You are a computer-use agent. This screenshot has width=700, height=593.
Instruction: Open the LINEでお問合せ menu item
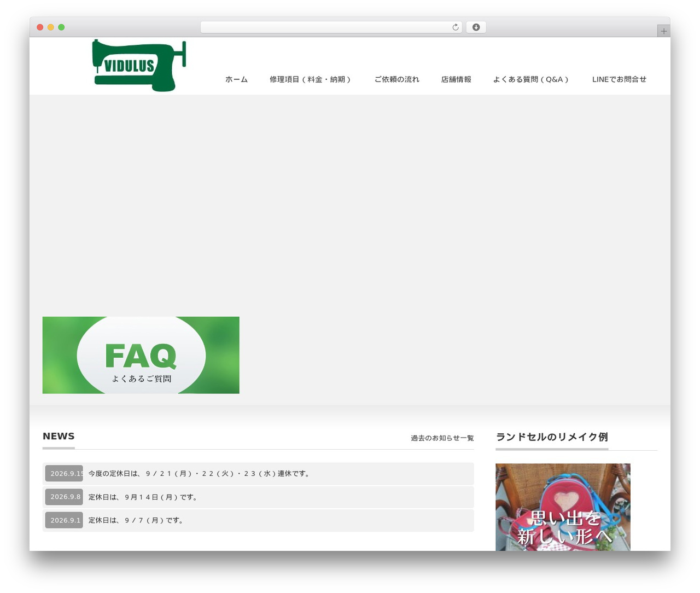click(619, 79)
